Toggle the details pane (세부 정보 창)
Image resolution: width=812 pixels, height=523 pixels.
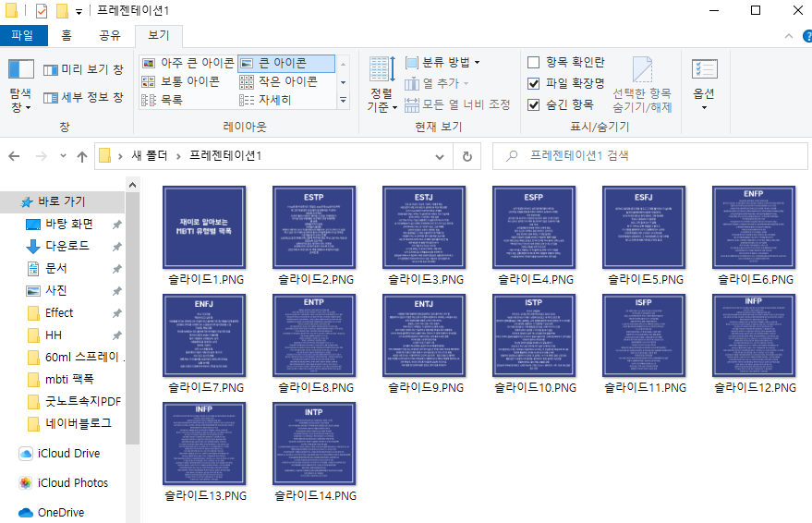[83, 97]
